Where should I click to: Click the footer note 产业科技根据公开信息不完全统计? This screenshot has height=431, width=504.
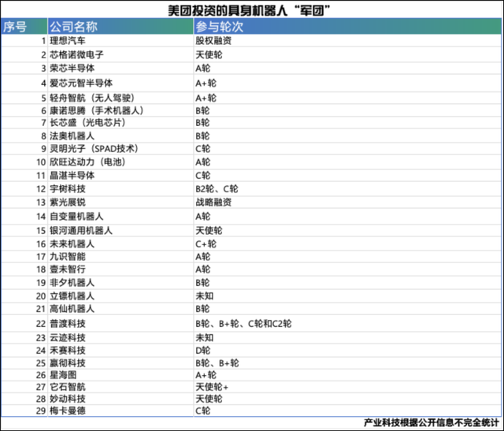432,422
